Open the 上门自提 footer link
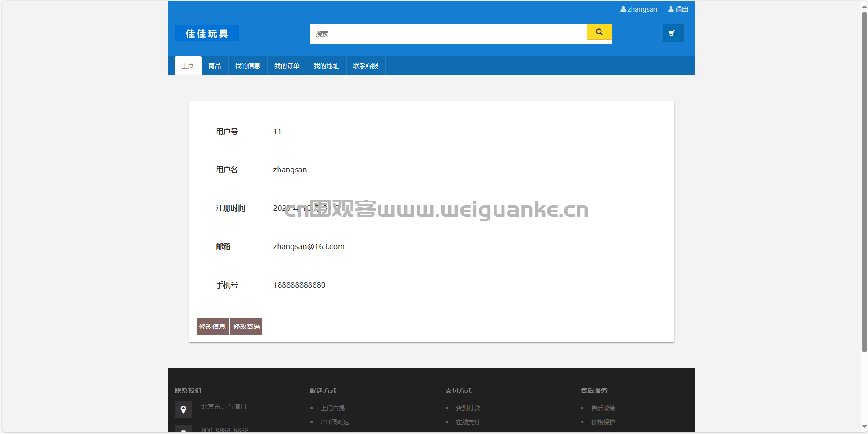 (x=333, y=408)
